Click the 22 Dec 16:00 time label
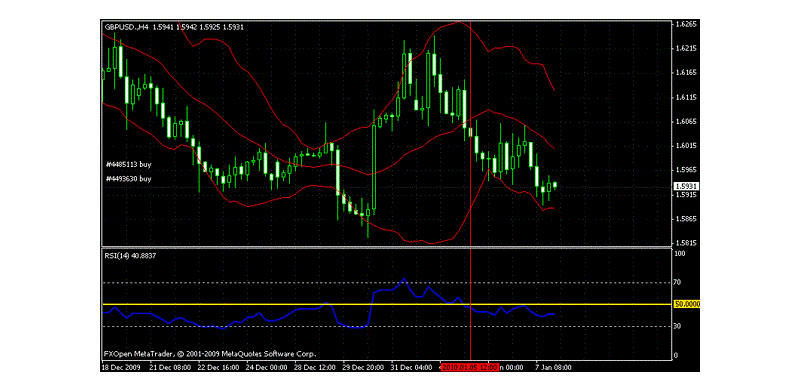Viewport: 800px width, 390px height. 218,367
